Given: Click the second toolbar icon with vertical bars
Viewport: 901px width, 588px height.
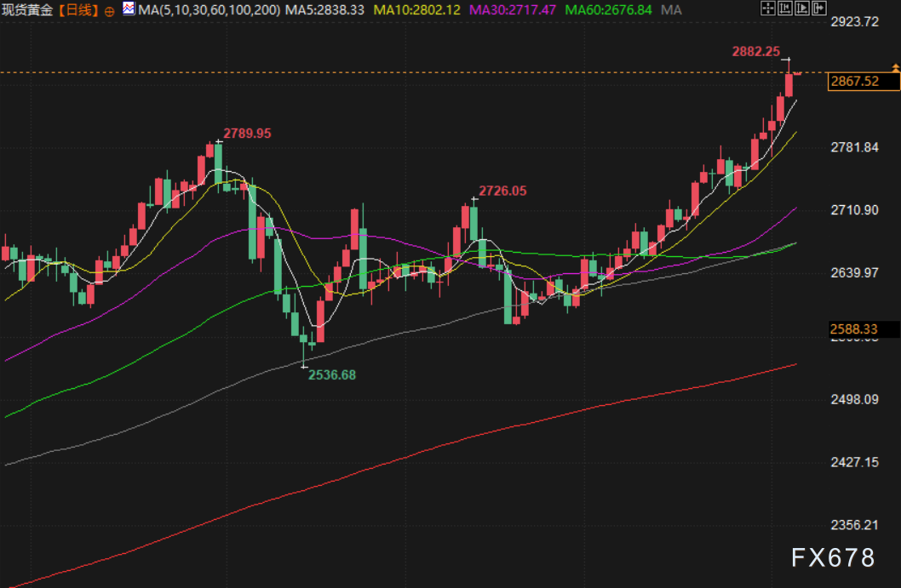Looking at the screenshot, I should (x=784, y=9).
